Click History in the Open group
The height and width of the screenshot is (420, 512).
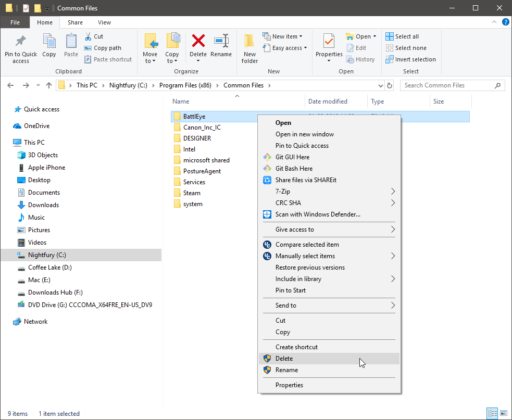pyautogui.click(x=360, y=59)
